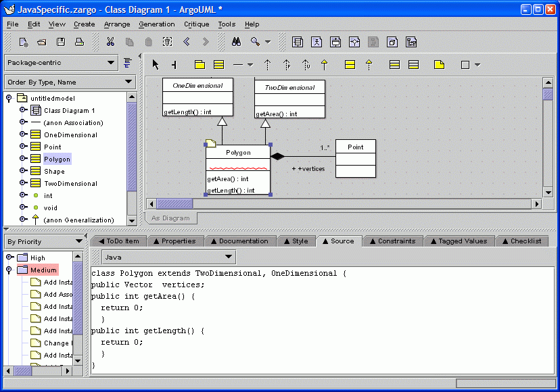Click the Copy icon in toolbar
The width and height of the screenshot is (560, 392).
pos(130,42)
